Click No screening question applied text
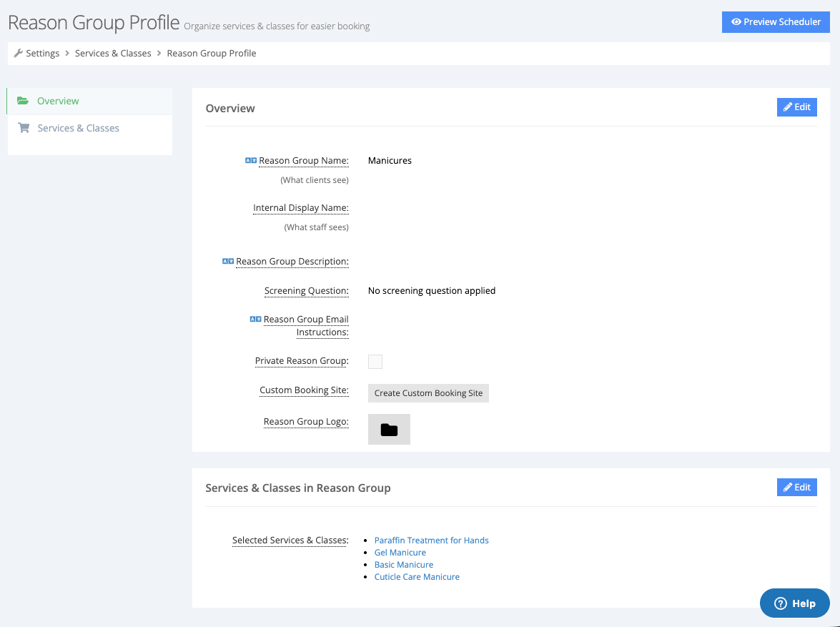Image resolution: width=840 pixels, height=627 pixels. click(x=431, y=290)
